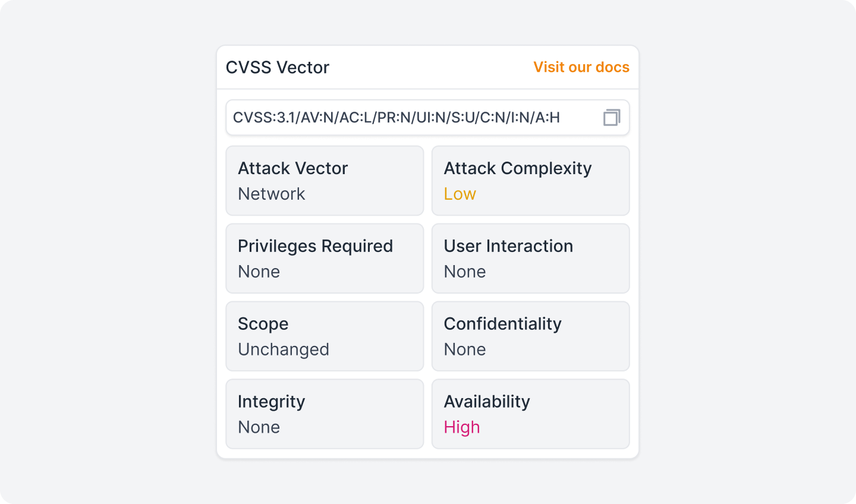Click None under User Interaction
The height and width of the screenshot is (504, 856).
click(465, 272)
